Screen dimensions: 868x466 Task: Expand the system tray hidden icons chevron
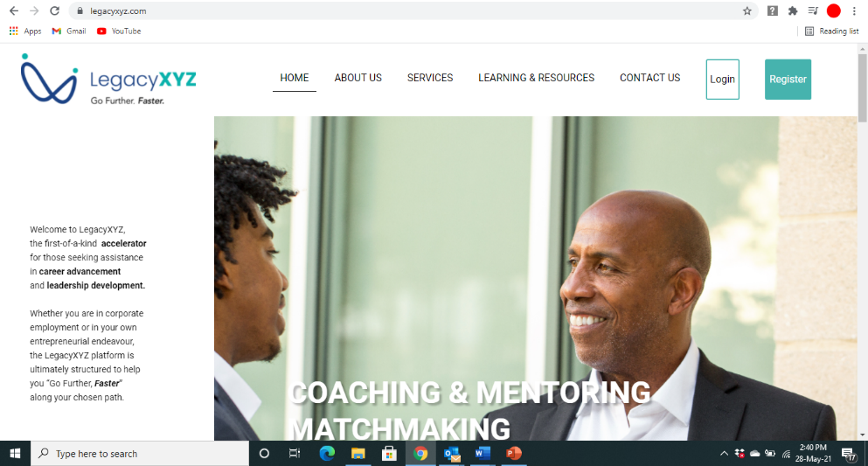(x=724, y=453)
